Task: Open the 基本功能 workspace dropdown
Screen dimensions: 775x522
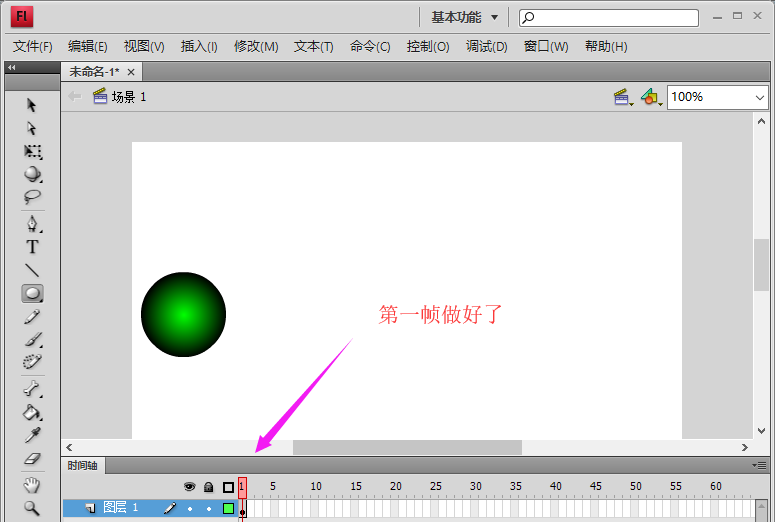Action: tap(464, 17)
